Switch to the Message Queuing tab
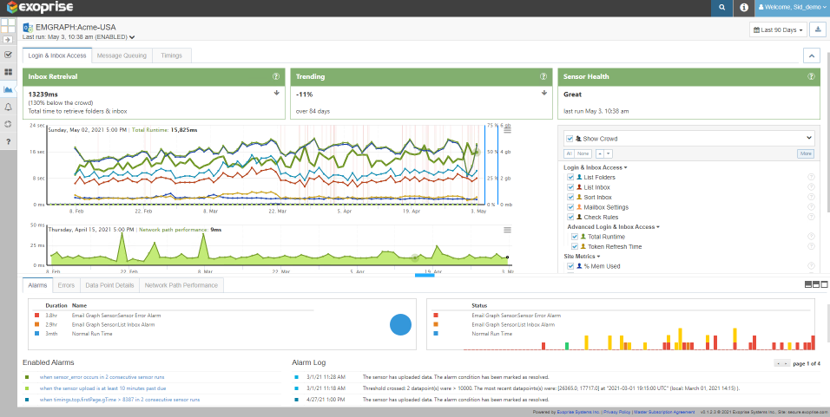Viewport: 830px width, 417px height. tap(122, 56)
